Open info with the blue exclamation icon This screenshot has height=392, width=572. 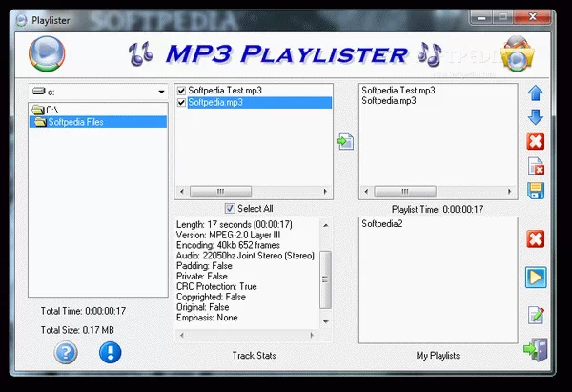tap(111, 353)
